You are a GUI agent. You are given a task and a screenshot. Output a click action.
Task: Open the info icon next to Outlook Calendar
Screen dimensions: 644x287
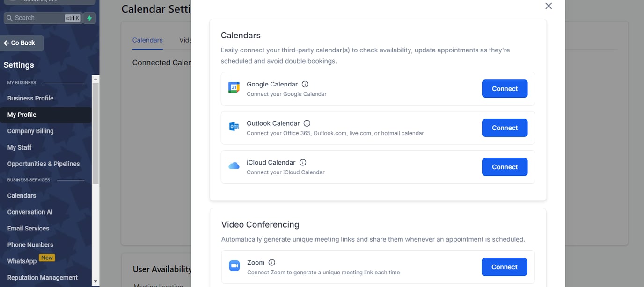[x=307, y=123]
